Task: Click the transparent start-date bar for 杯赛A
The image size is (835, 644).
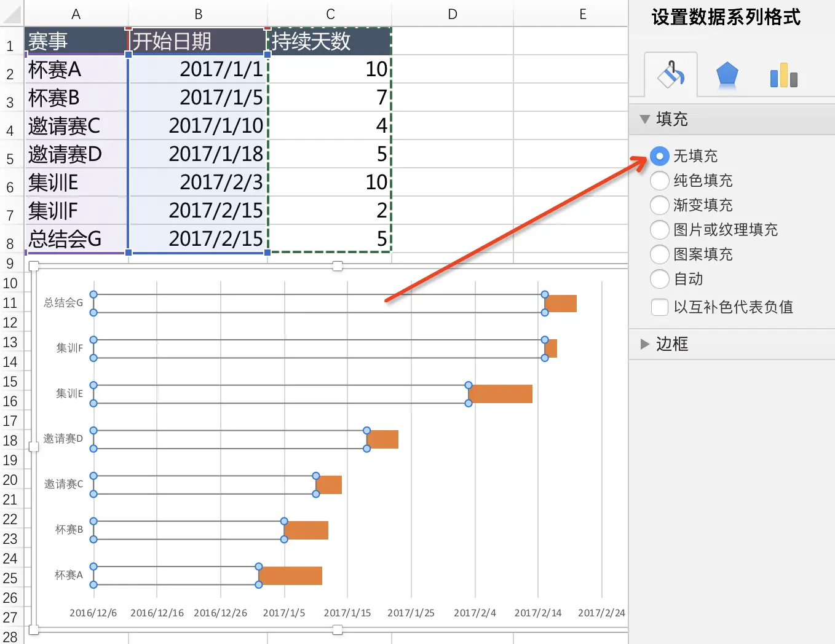Action: (176, 576)
